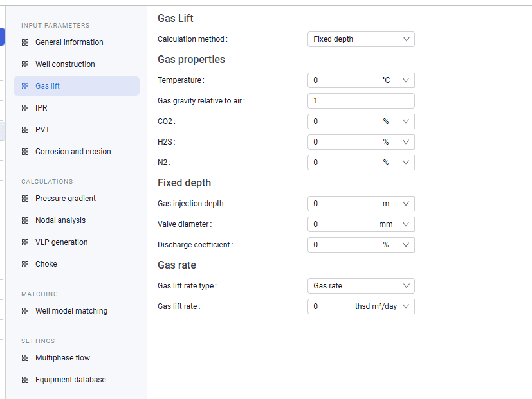
Task: Open the PVT parameters page
Action: click(77, 130)
